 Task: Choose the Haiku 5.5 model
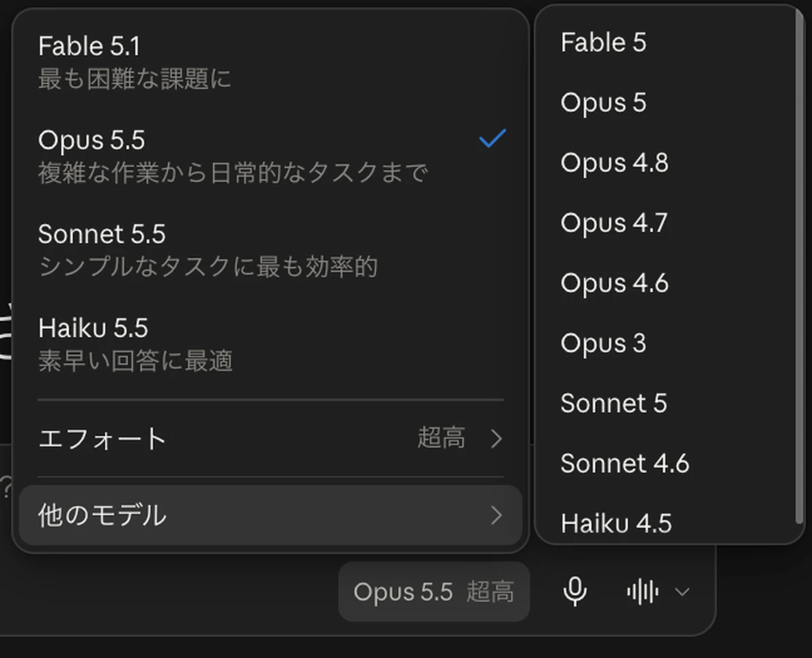(x=271, y=344)
